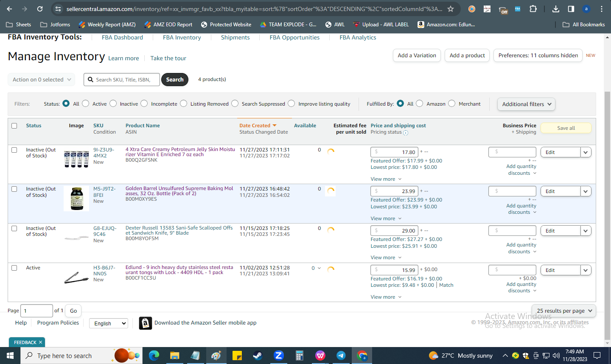
Task: Open Microsoft Edge from the taskbar
Action: tap(154, 356)
